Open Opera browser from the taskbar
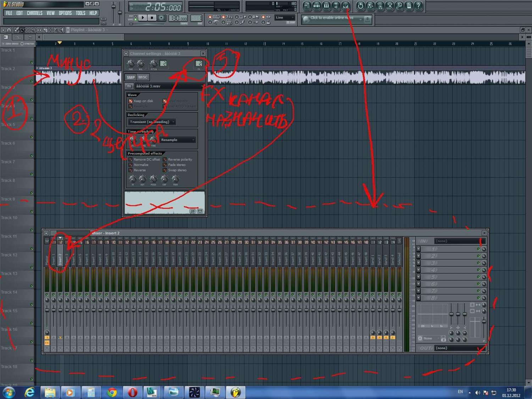Viewport: 532px width, 399px height. point(133,392)
